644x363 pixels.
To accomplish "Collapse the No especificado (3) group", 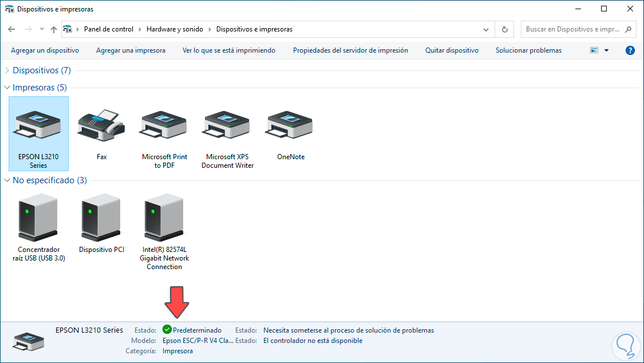I will pos(7,180).
